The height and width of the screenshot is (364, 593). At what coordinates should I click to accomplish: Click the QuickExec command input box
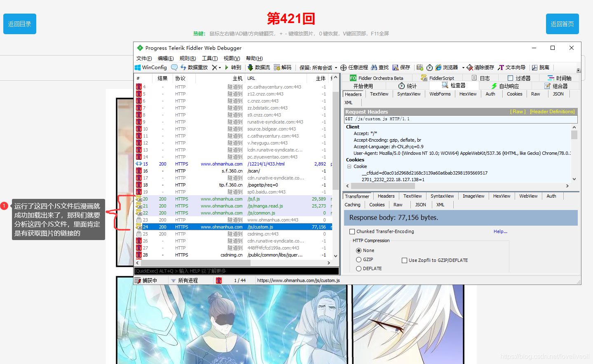tap(237, 271)
